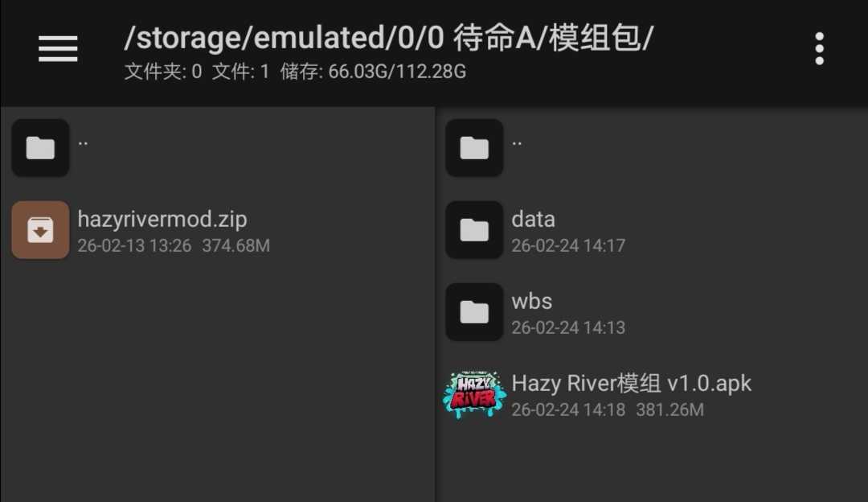This screenshot has height=502, width=868.
Task: Open the data folder entry
Action: pyautogui.click(x=651, y=230)
